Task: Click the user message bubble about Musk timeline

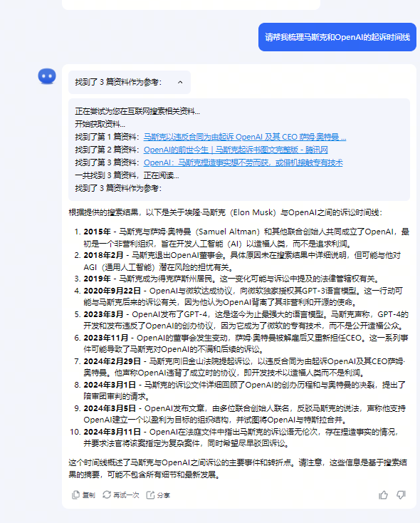Action: [x=337, y=37]
